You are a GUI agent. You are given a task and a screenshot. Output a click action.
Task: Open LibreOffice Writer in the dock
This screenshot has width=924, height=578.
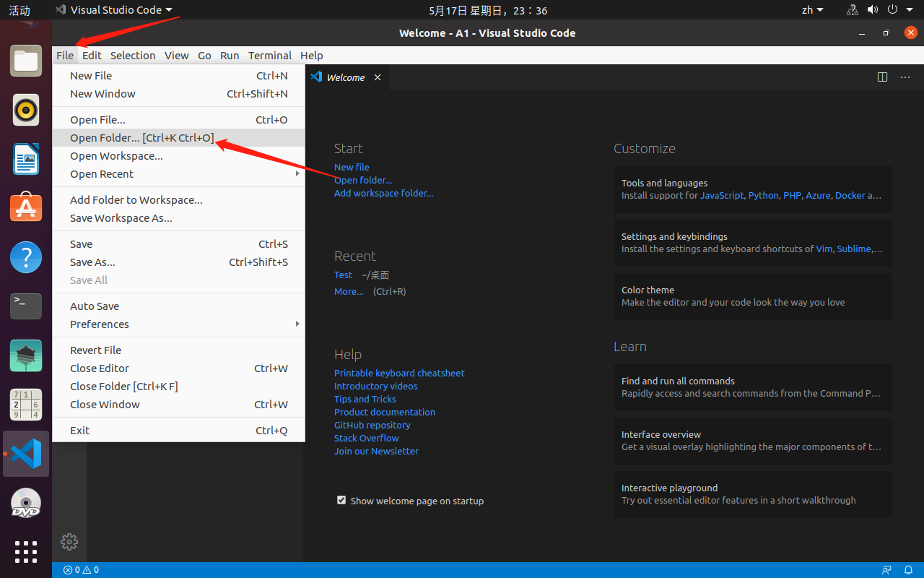(x=26, y=159)
